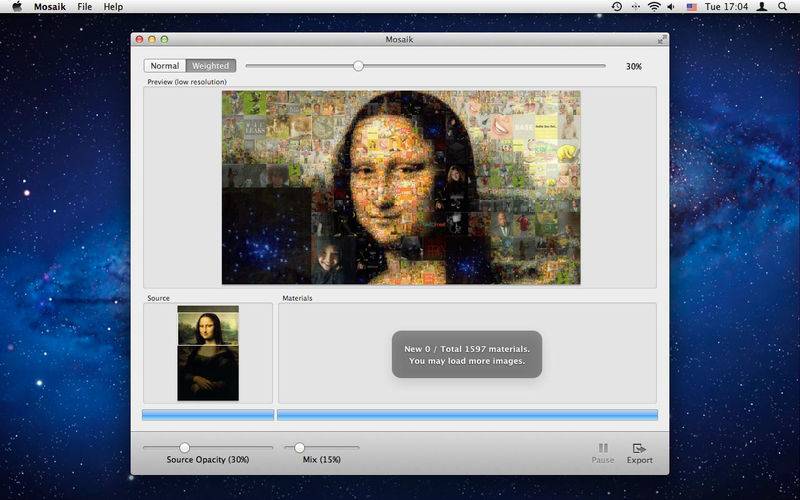Image resolution: width=800 pixels, height=500 pixels.
Task: Click the Mix slider handle
Action: click(x=299, y=447)
